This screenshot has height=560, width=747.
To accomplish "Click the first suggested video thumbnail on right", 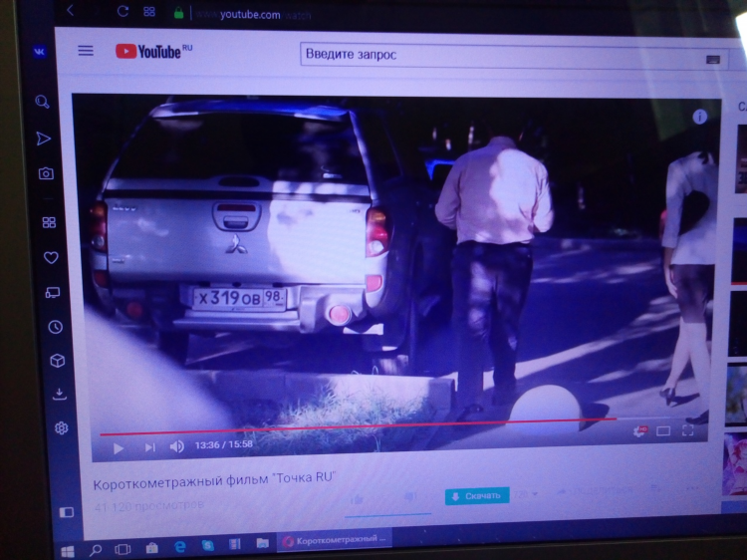I will click(x=741, y=158).
